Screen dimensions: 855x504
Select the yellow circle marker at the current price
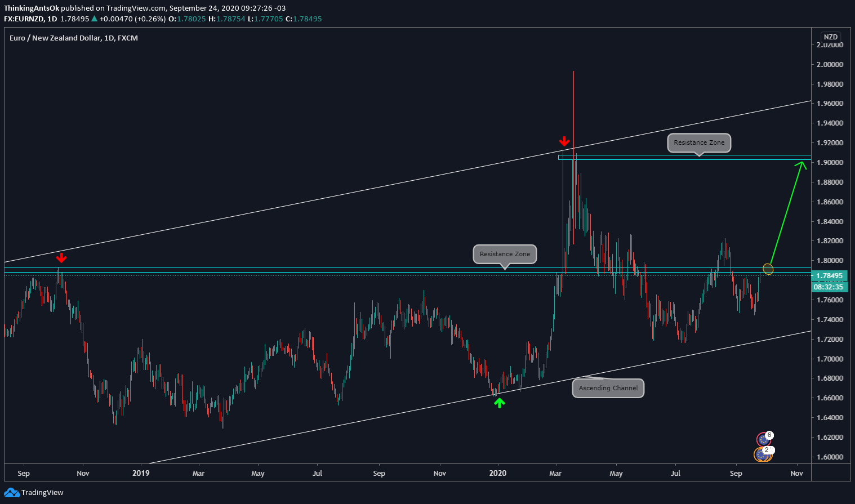point(768,269)
